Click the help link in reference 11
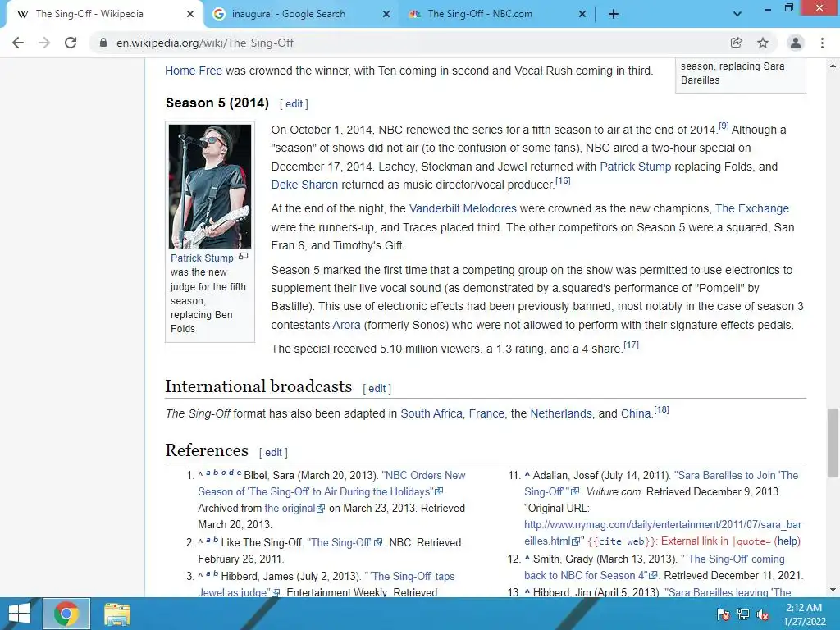Viewport: 840px width, 630px height. tap(787, 541)
